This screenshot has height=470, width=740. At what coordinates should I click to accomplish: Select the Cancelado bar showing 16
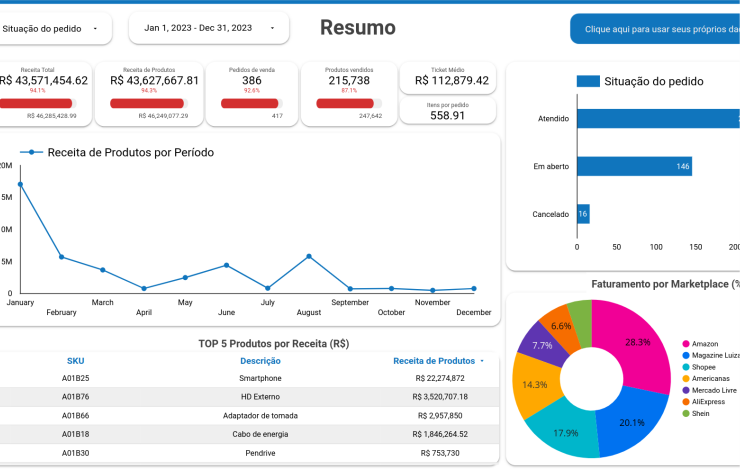(x=583, y=214)
